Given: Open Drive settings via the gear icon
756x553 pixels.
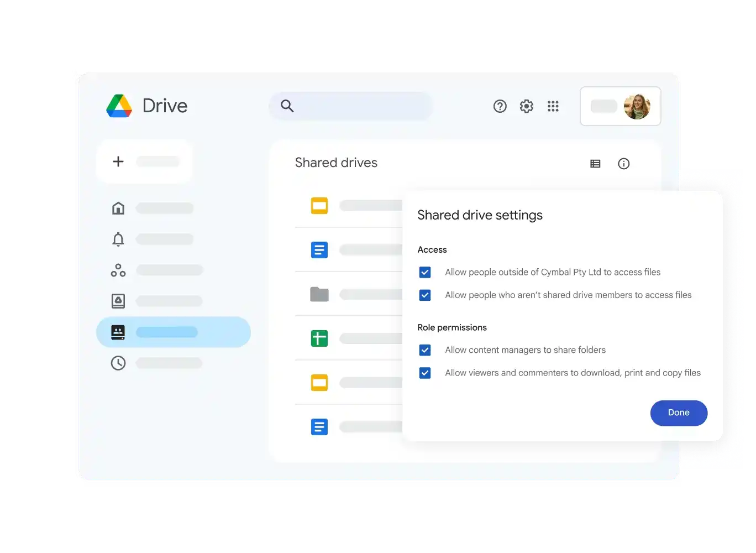Looking at the screenshot, I should (527, 106).
